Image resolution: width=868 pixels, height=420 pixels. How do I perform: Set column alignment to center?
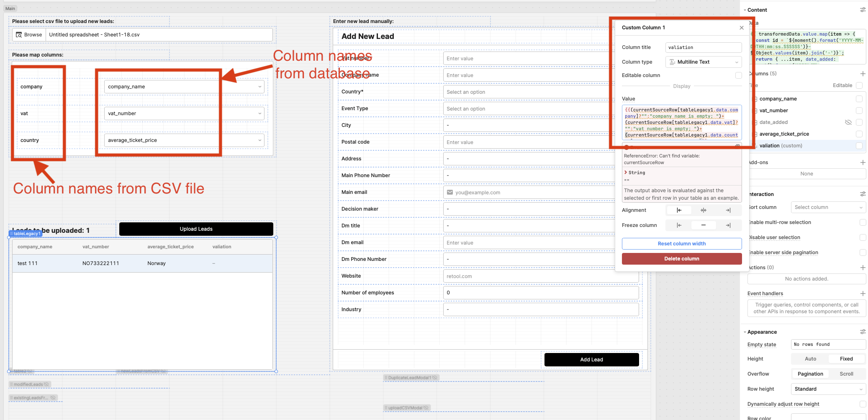(703, 210)
